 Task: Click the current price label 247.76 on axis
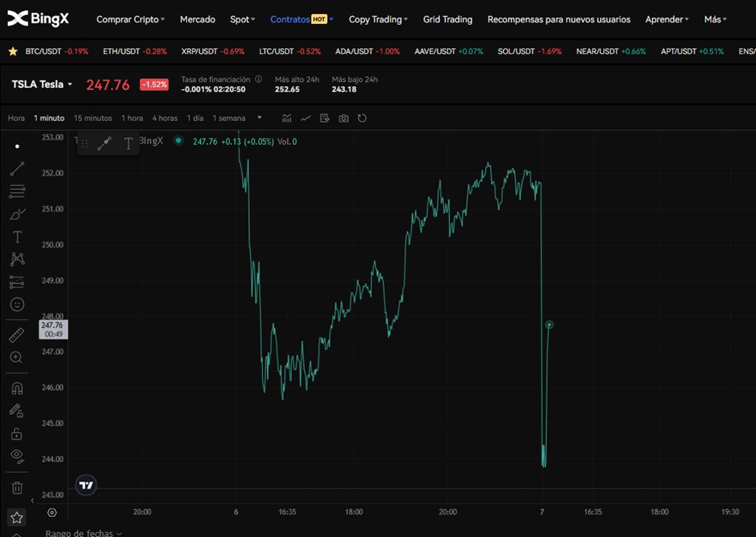(53, 329)
